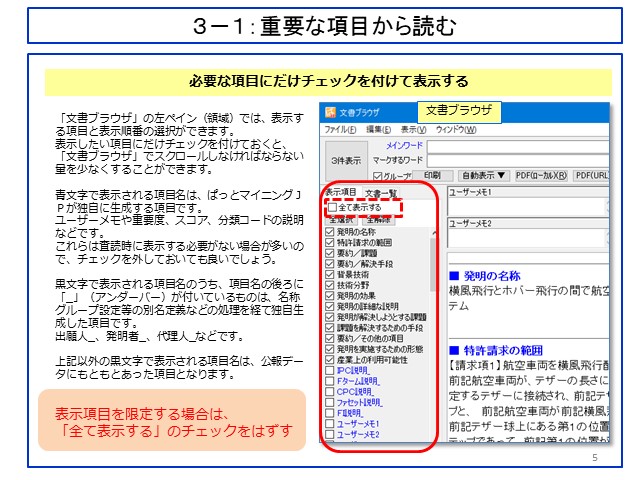This screenshot has width=640, height=480.
Task: Uncheck the 発明が解決しようとする課題 checkbox
Action: 330,317
